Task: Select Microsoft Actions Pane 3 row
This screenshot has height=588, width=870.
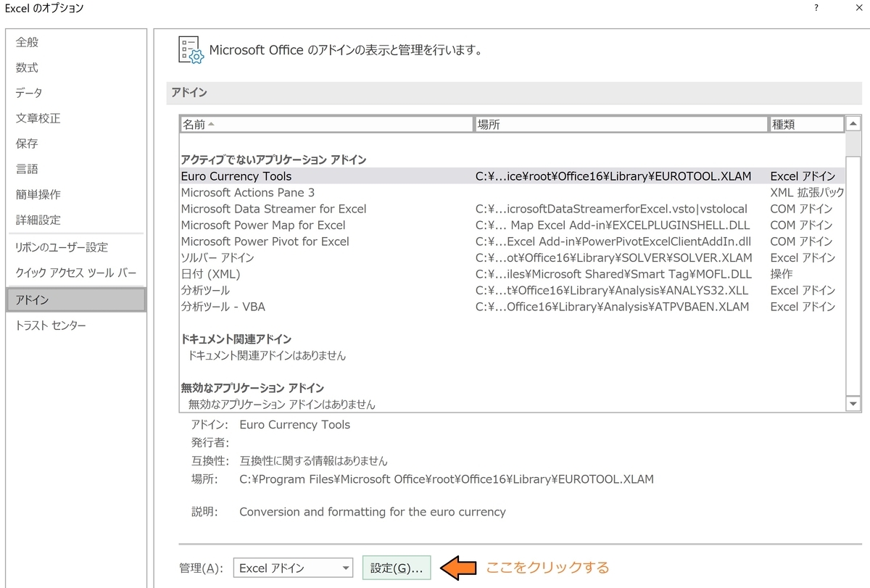Action: pos(512,193)
